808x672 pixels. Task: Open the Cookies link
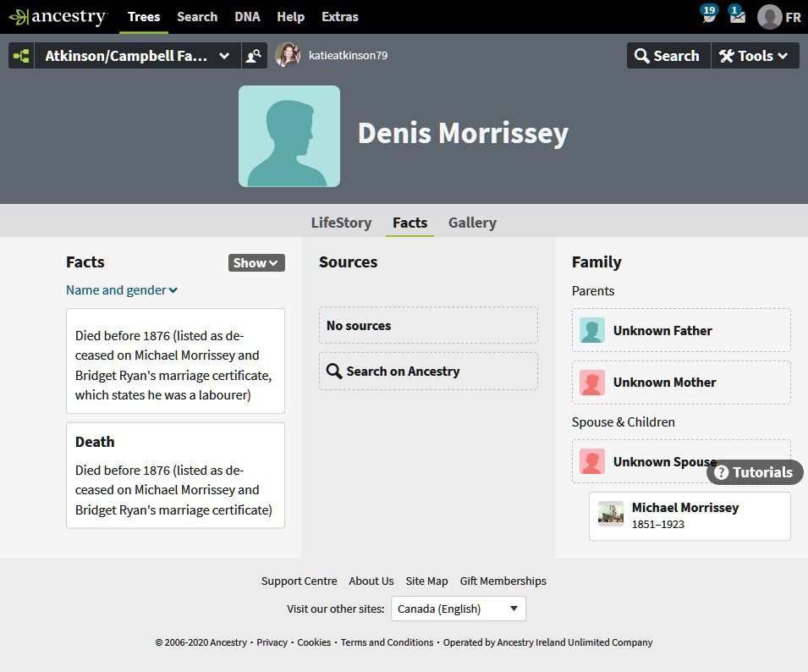[x=314, y=642]
